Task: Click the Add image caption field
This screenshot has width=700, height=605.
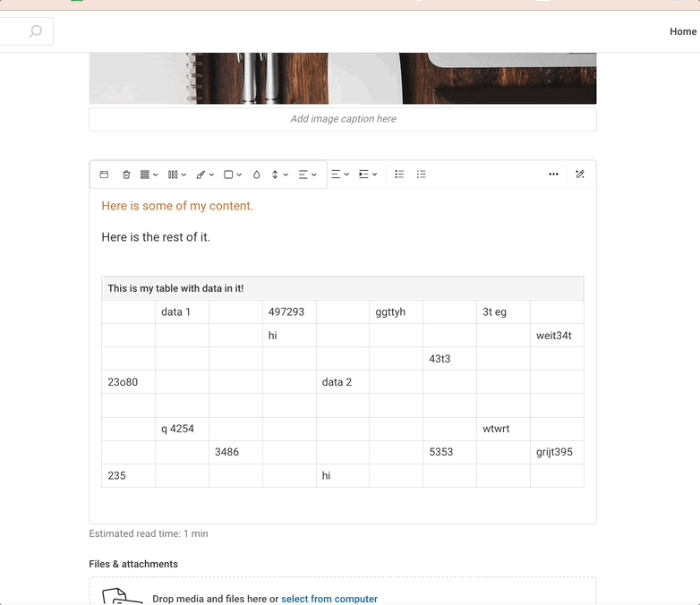Action: (343, 119)
